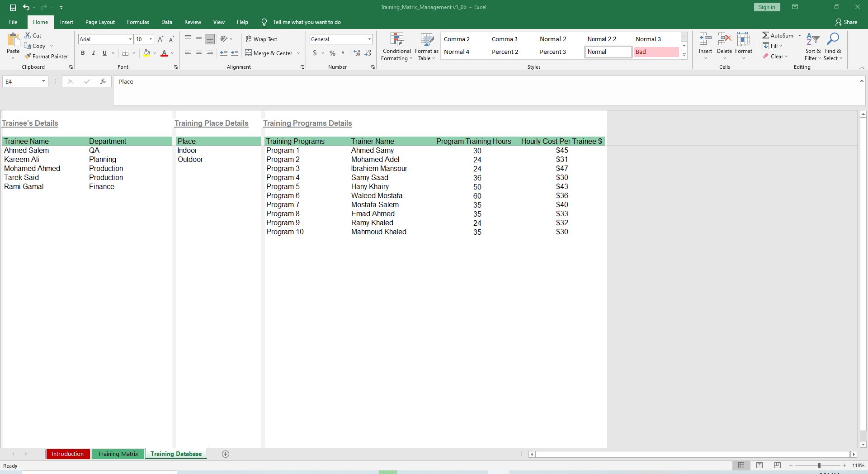Toggle Italic formatting
This screenshot has height=474, width=868.
point(94,53)
